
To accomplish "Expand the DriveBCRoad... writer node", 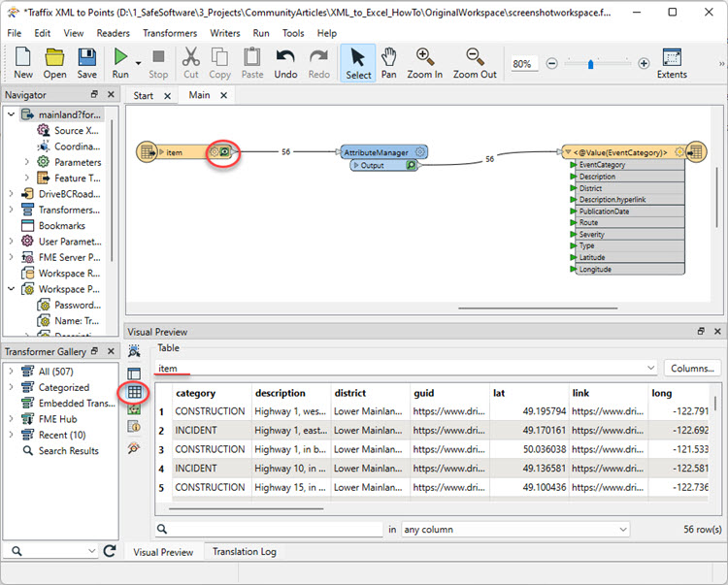I will point(11,193).
